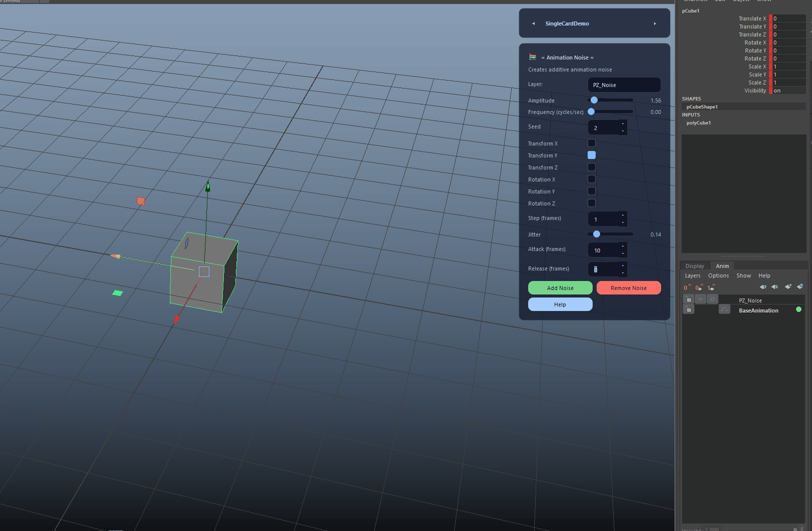Select the PZ_Noise animation layer

[x=751, y=300]
